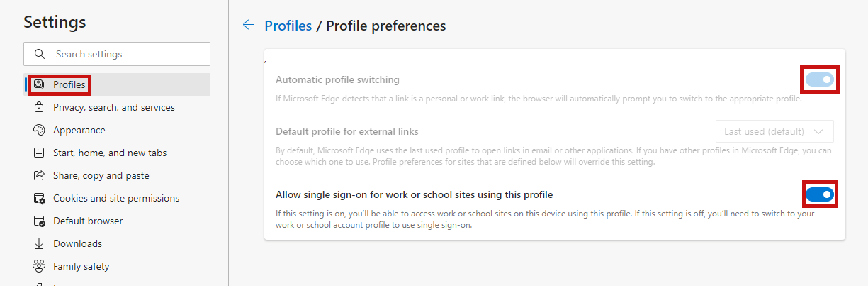868x286 pixels.
Task: Click the Profiles breadcrumb link
Action: click(x=288, y=26)
